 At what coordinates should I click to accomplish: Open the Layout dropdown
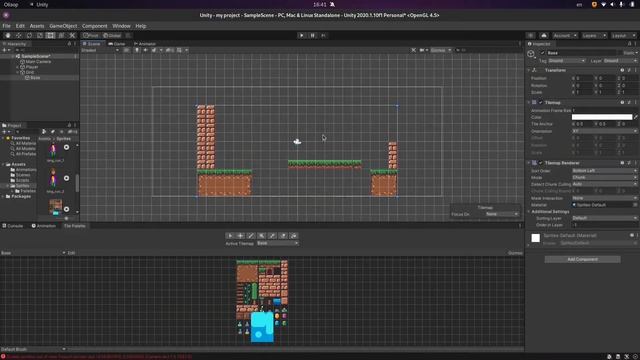pos(623,36)
